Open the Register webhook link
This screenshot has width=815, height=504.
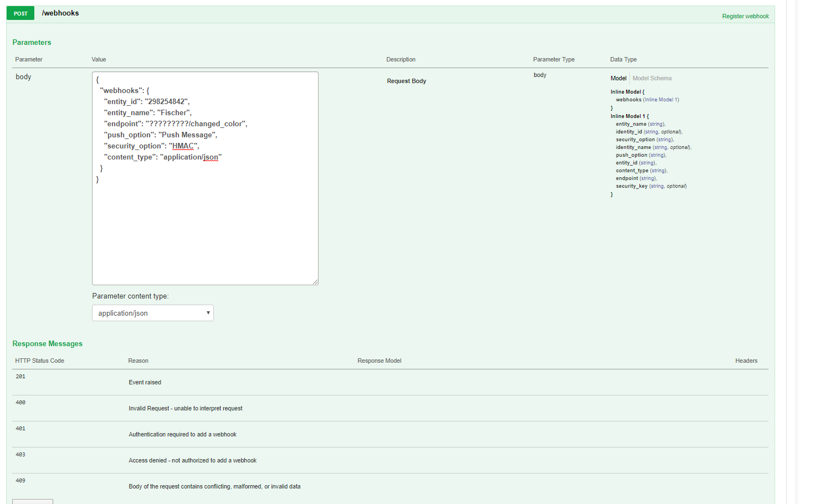745,17
